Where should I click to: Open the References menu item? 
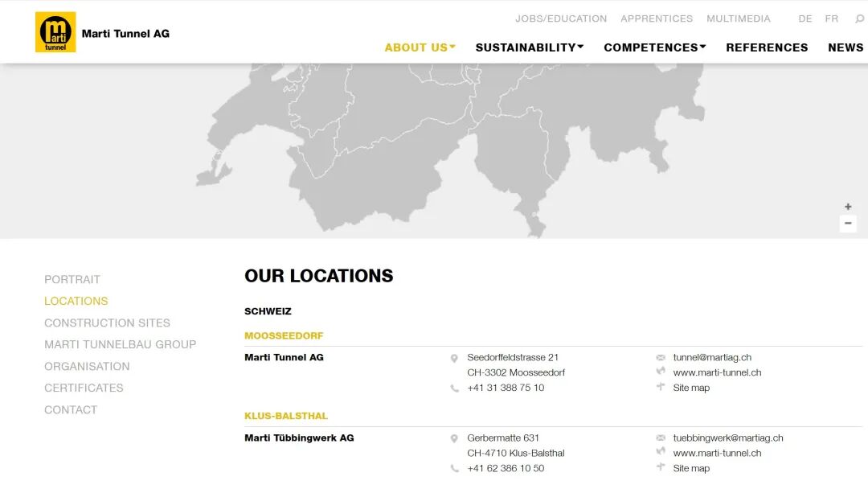tap(767, 47)
